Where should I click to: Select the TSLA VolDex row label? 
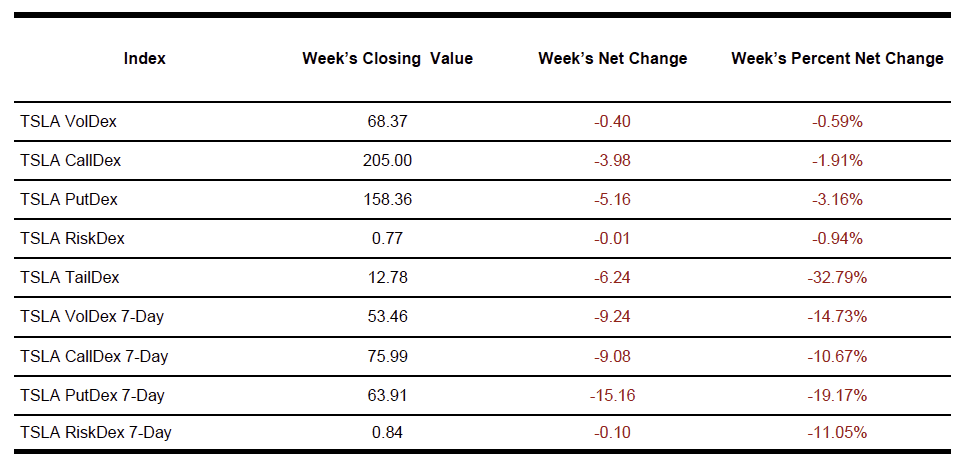(x=68, y=121)
